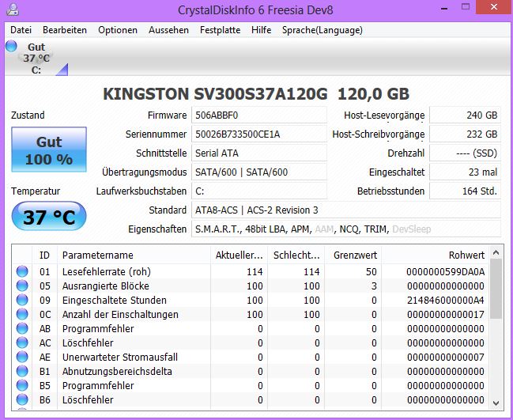Open the Hilfe menu

tap(261, 30)
